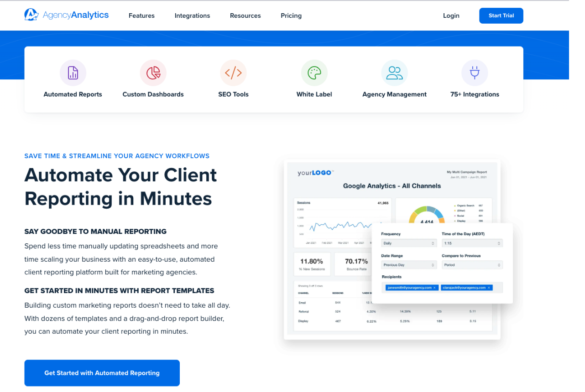Choose the White Label palette icon
Image resolution: width=585 pixels, height=392 pixels.
coord(314,73)
